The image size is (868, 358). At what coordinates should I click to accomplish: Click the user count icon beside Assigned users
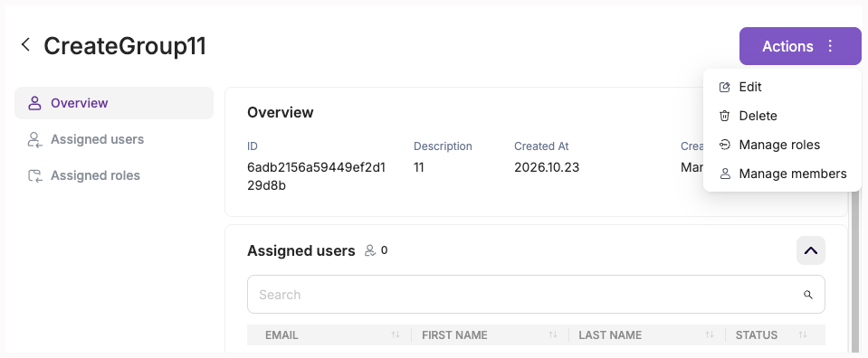coord(370,250)
